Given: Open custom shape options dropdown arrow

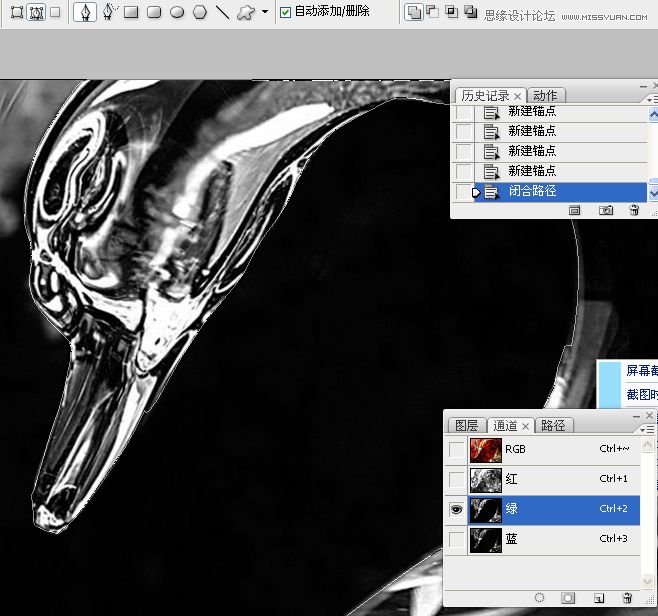Looking at the screenshot, I should point(264,13).
